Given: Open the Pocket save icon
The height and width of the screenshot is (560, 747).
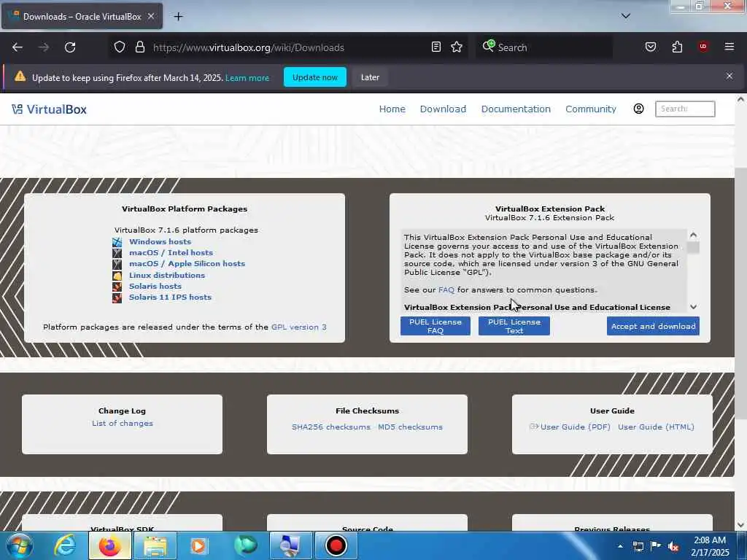Looking at the screenshot, I should click(x=651, y=47).
